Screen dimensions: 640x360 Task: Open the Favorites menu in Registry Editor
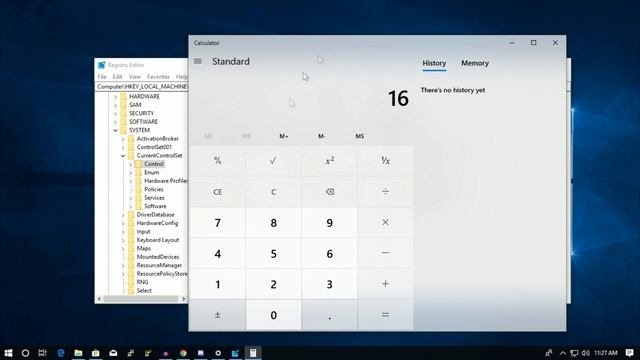(x=158, y=77)
